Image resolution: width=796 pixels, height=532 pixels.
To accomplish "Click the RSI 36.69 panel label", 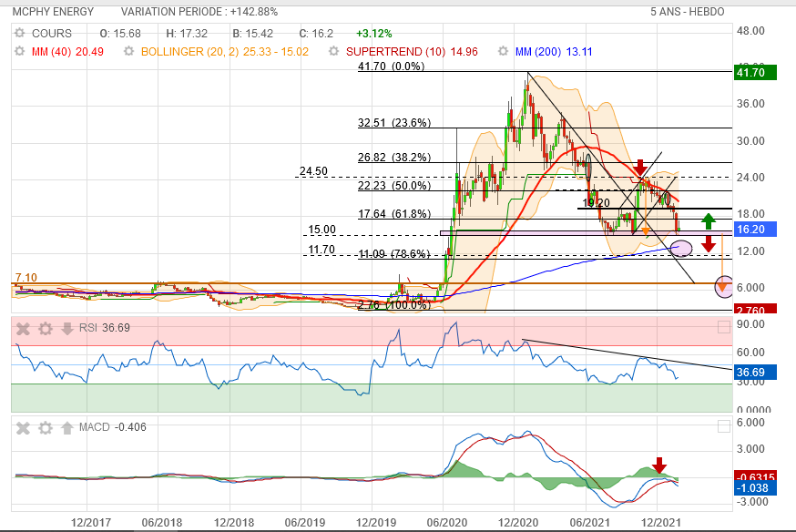I will click(105, 328).
